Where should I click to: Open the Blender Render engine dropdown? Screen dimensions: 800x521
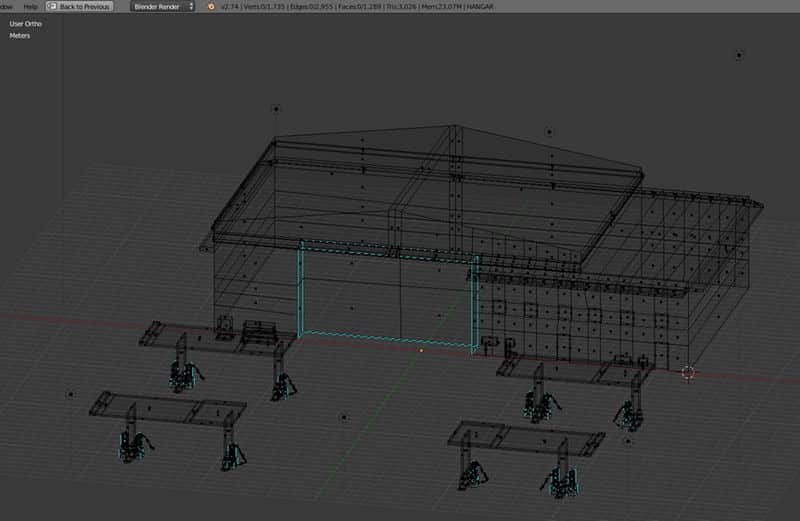click(x=161, y=6)
